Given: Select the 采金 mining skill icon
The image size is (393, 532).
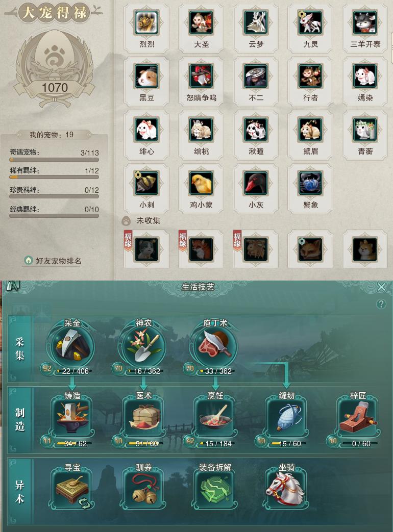Looking at the screenshot, I should coord(71,346).
